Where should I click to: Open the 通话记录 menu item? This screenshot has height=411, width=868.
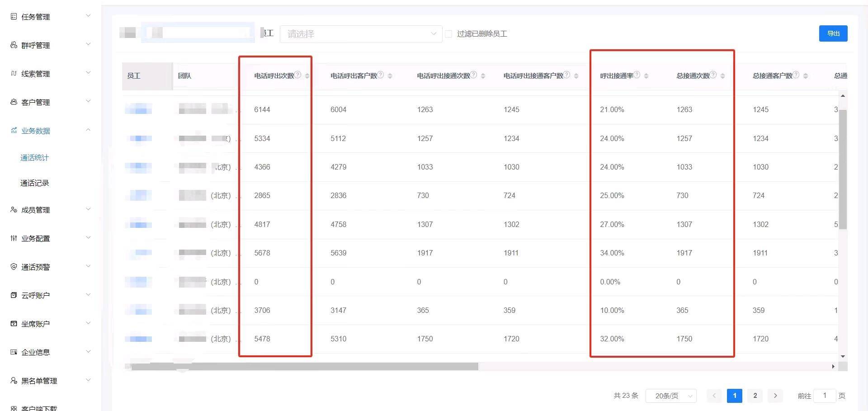point(35,183)
